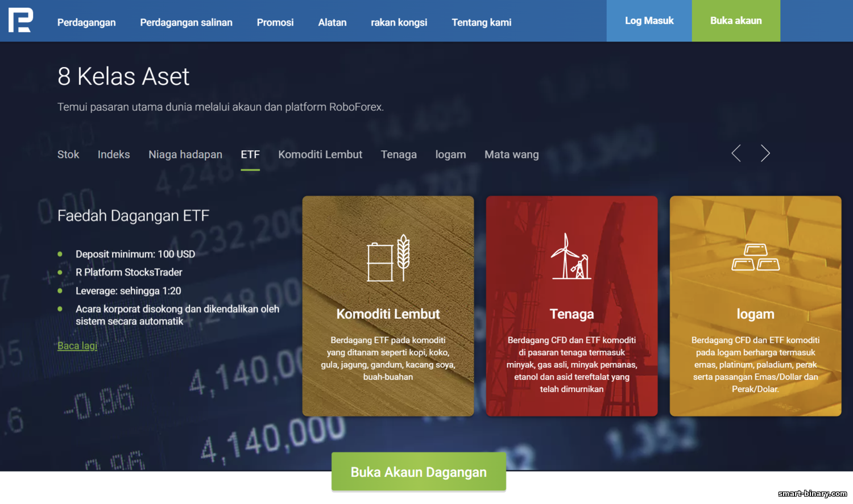Screen dimensions: 853x504
Task: Open the Komoditi Lembut card heading
Action: (x=388, y=314)
